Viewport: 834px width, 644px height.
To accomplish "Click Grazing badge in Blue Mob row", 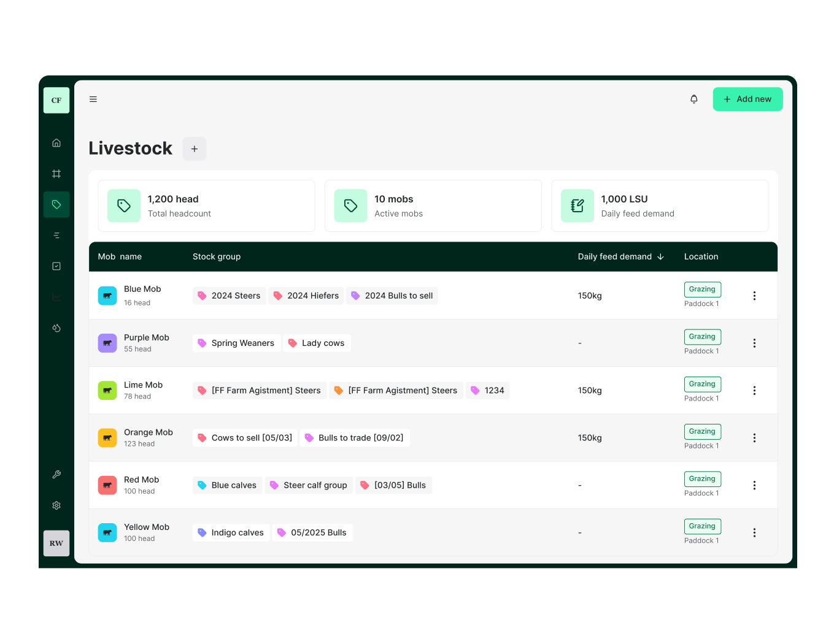I will 703,289.
